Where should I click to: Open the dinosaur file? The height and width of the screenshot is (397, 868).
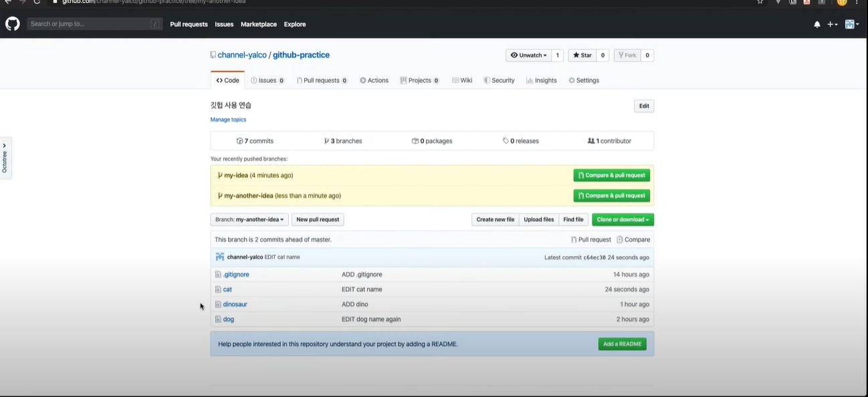235,304
